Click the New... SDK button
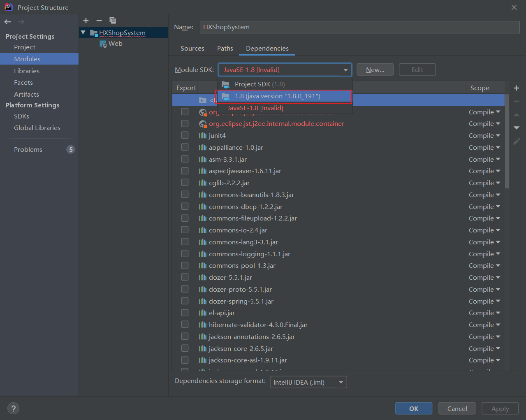The height and width of the screenshot is (420, 526). tap(375, 70)
